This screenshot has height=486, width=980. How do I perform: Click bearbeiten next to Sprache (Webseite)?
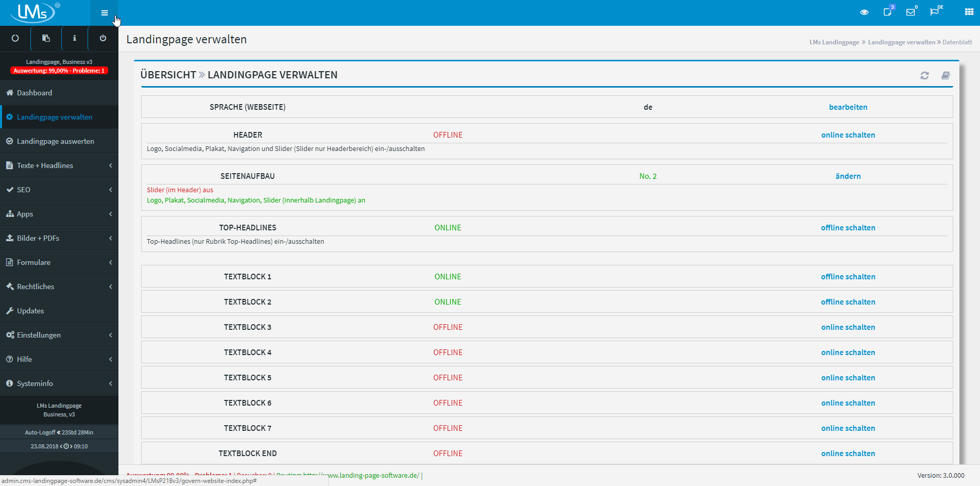[x=848, y=107]
